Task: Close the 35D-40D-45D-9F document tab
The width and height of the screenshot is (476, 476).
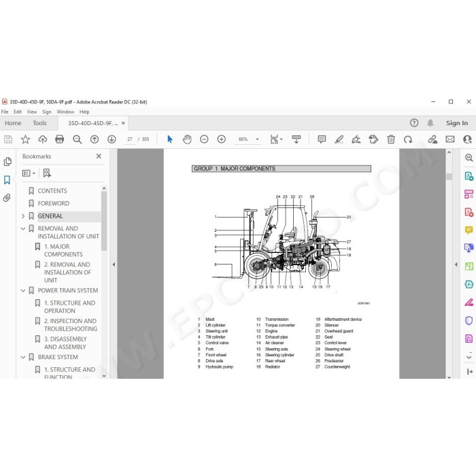Action: click(123, 123)
